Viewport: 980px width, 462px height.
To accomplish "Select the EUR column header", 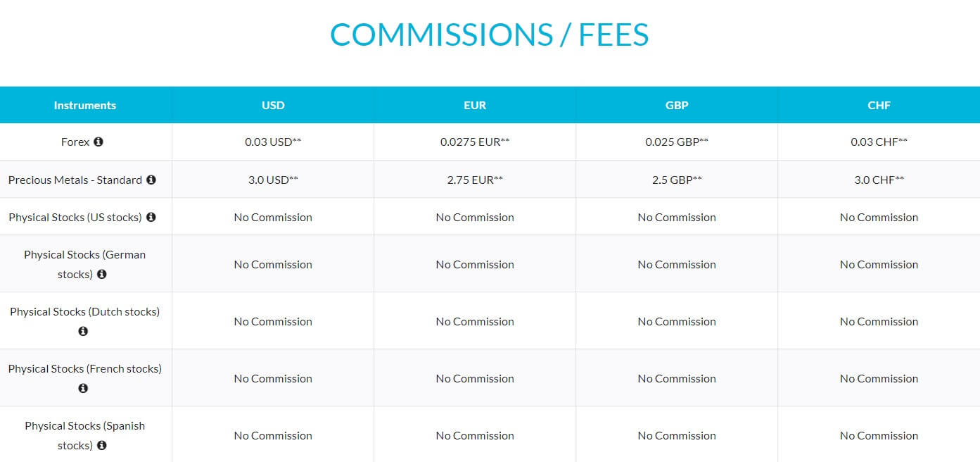I will click(475, 105).
